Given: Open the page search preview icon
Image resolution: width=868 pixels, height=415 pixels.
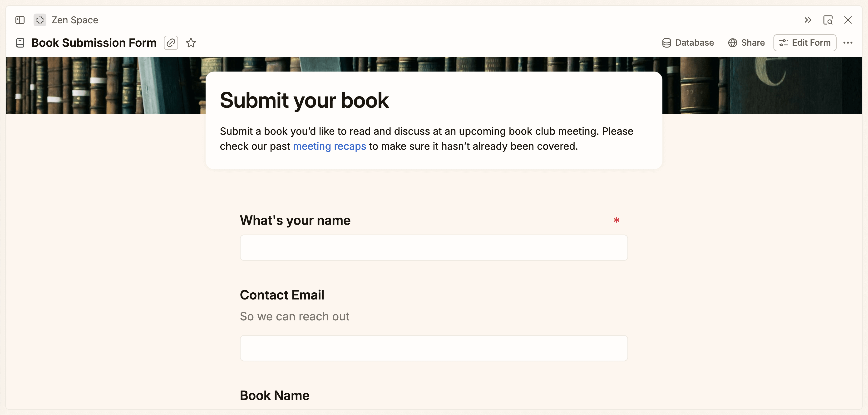Looking at the screenshot, I should [828, 20].
